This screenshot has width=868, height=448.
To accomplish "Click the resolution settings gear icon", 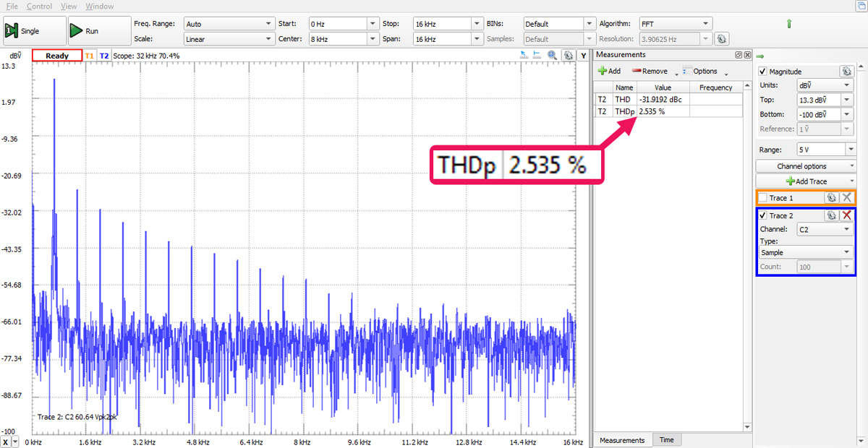I will pos(721,39).
